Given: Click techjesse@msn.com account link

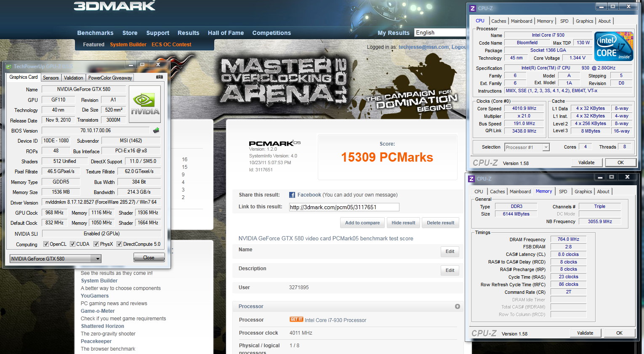Looking at the screenshot, I should pos(423,47).
